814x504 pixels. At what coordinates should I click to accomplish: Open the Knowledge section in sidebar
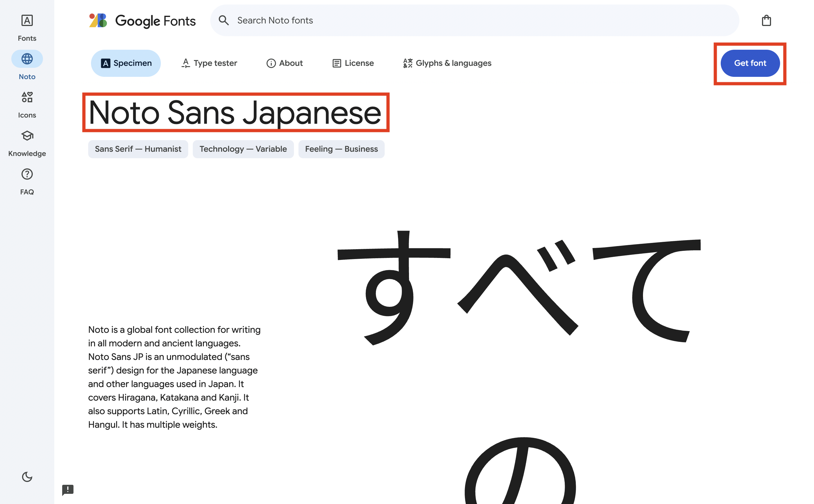27,143
